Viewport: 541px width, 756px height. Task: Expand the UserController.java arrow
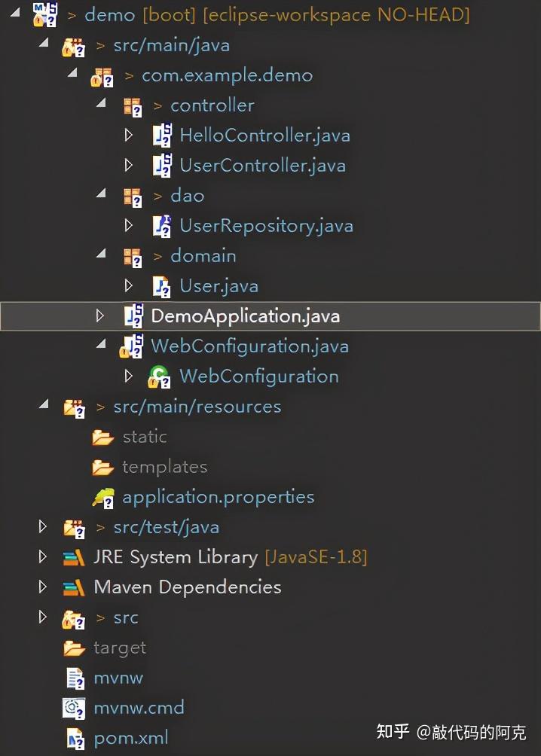[128, 165]
